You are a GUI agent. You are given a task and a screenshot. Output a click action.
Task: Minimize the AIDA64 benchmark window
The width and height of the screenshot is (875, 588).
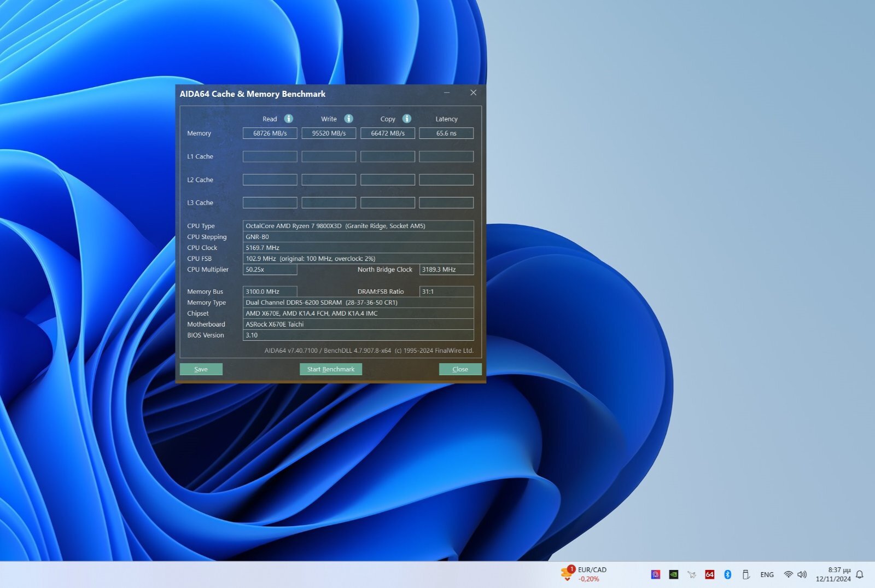pyautogui.click(x=447, y=93)
